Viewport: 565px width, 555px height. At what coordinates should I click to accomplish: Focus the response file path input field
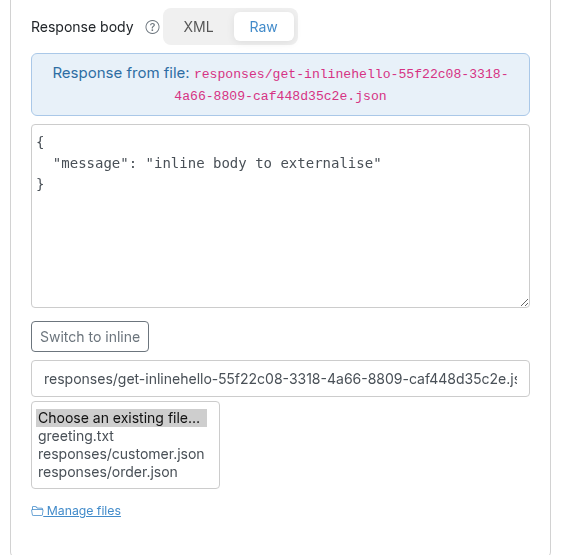click(280, 379)
